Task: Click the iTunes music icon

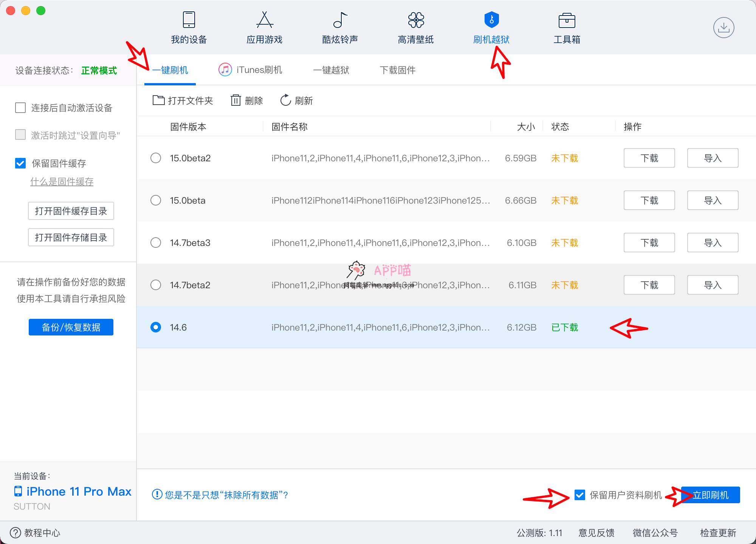Action: [225, 70]
